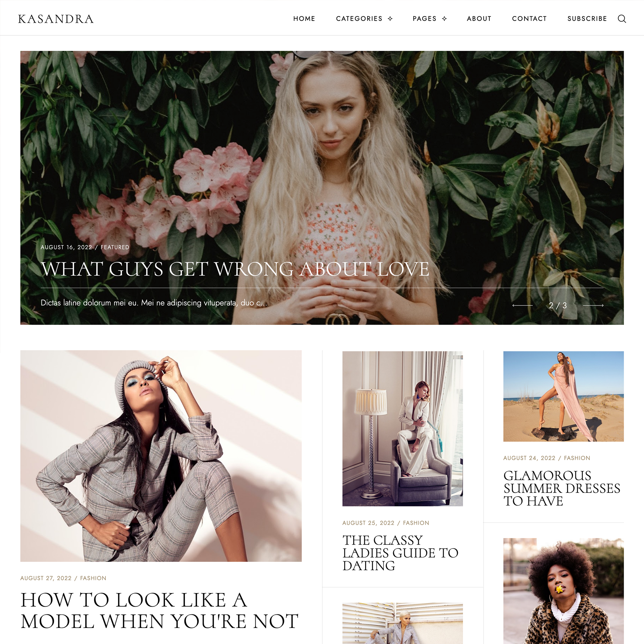Open the search magnifier icon
The image size is (644, 644).
point(622,19)
